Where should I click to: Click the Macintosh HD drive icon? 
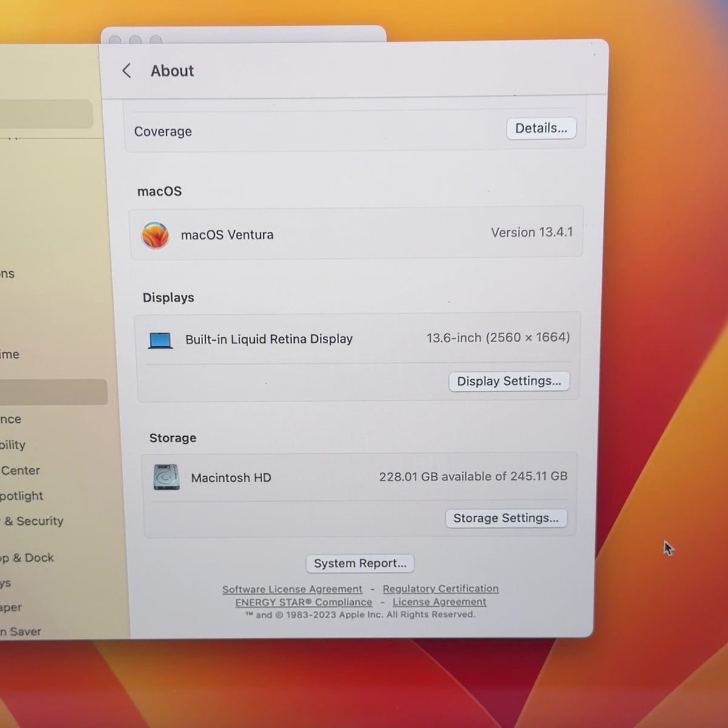tap(166, 477)
